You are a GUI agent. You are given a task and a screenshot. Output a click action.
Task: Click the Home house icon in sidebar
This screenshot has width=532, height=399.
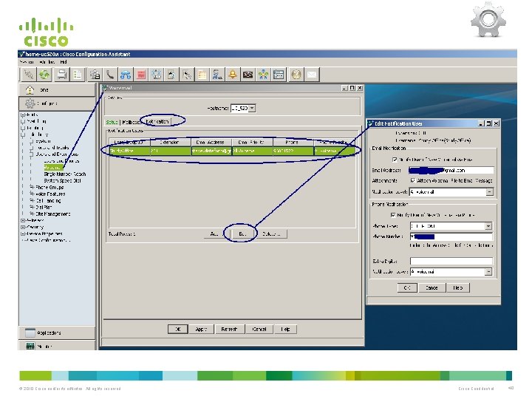tap(30, 90)
